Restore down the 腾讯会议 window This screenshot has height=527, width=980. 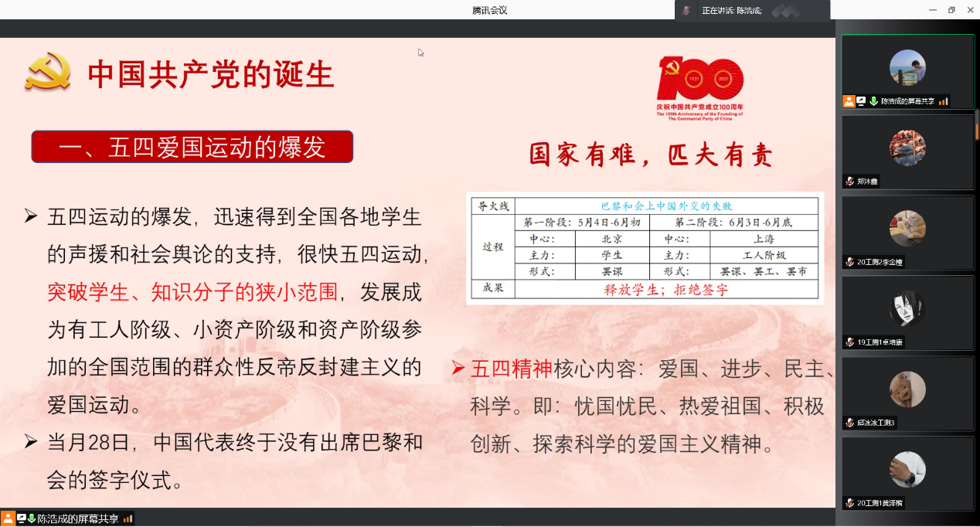click(x=951, y=10)
